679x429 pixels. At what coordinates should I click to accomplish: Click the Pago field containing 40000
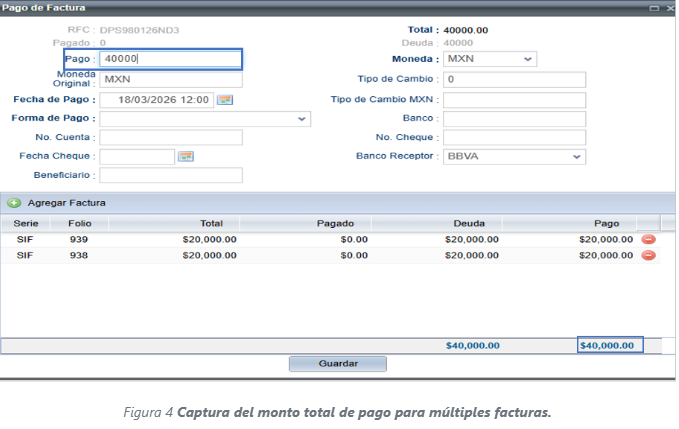point(170,59)
